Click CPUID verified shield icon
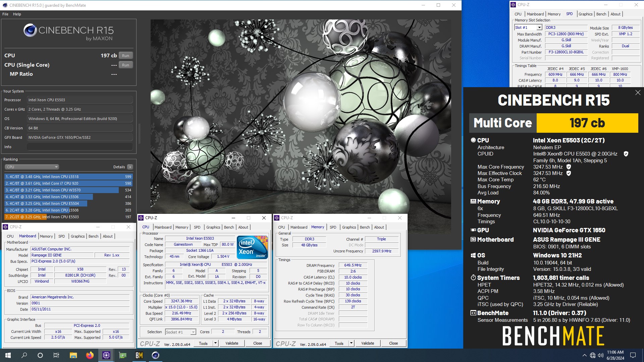Screen dimensions: 644x362 point(626,154)
